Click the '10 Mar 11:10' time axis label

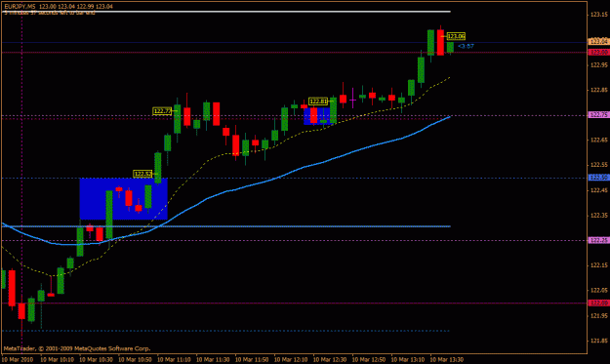174,360
